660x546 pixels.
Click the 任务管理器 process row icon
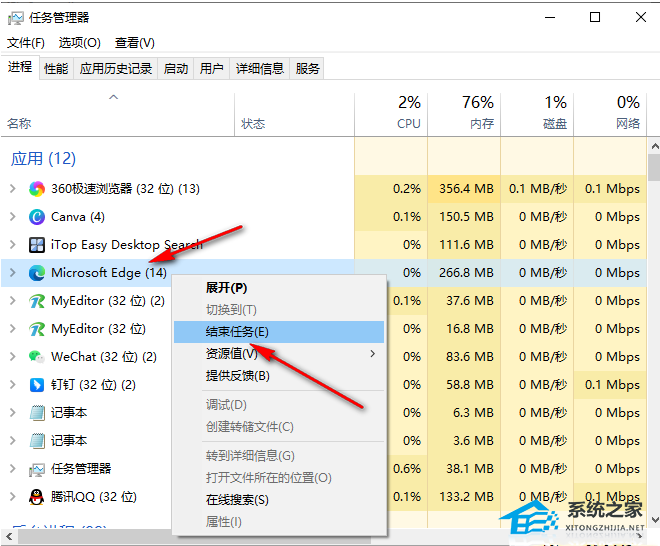point(37,469)
